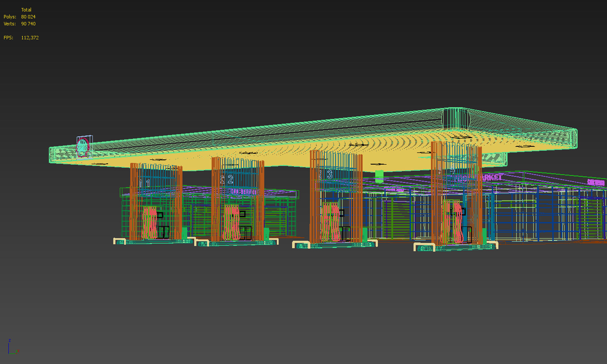Screen dimensions: 607x364
Task: Select the pump number "1" sign
Action: 148,183
